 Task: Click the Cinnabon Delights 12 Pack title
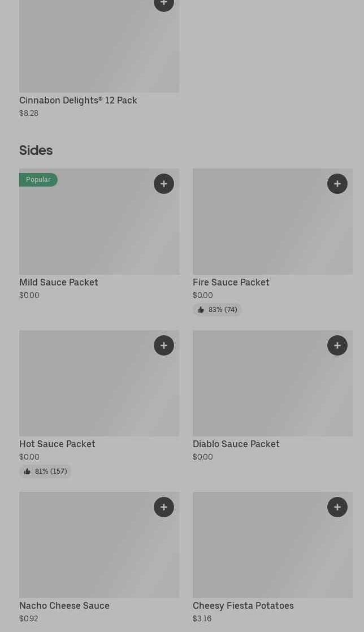78,100
